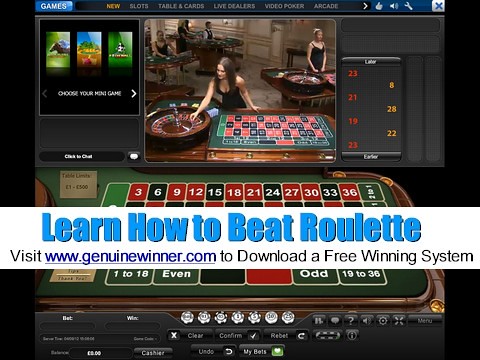Switch to the NEW tab

(x=113, y=6)
